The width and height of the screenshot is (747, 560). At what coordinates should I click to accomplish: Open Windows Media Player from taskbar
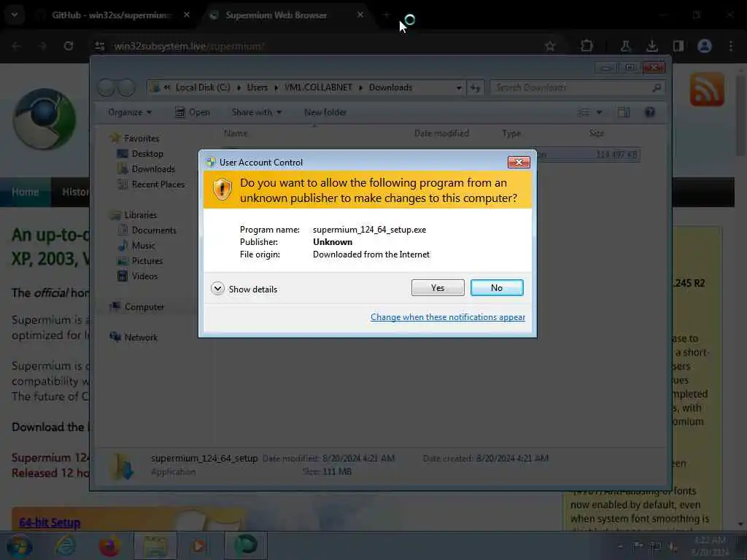tap(198, 545)
